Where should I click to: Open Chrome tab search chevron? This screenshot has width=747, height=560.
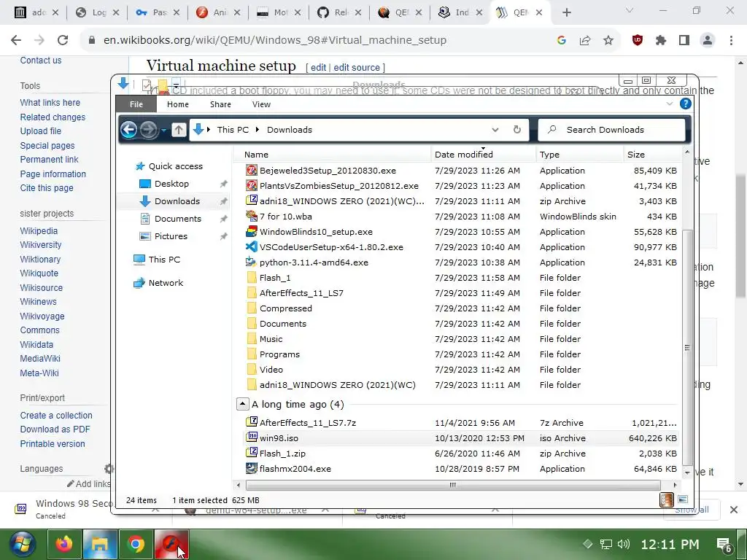630,10
